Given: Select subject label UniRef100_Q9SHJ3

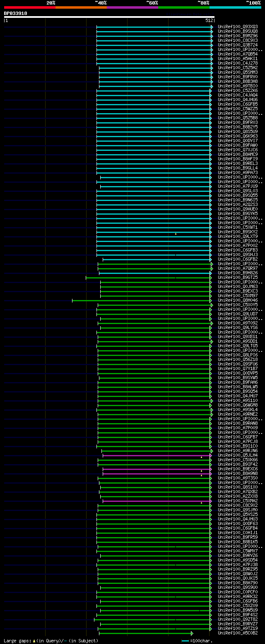Looking at the screenshot, I should click(x=238, y=254).
